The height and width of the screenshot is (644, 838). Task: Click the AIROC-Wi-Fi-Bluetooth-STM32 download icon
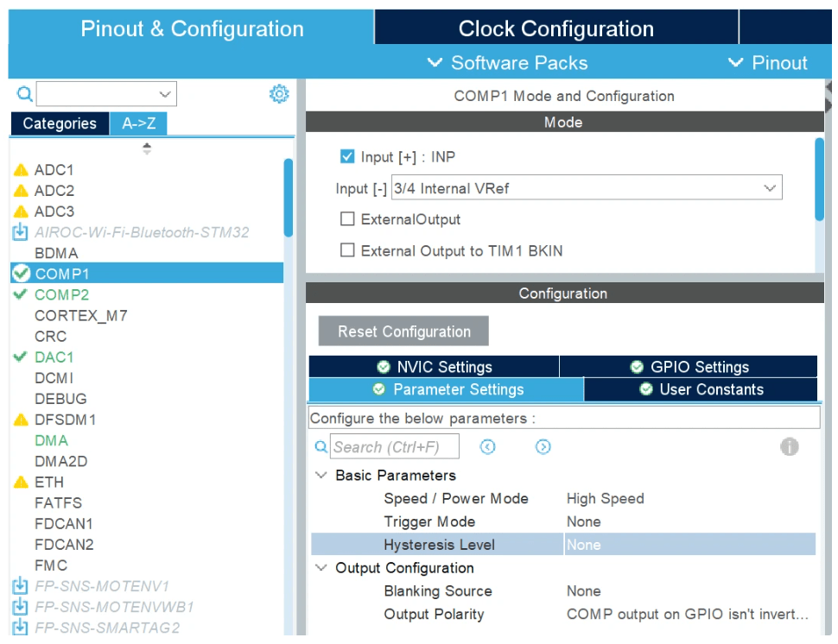pyautogui.click(x=20, y=232)
